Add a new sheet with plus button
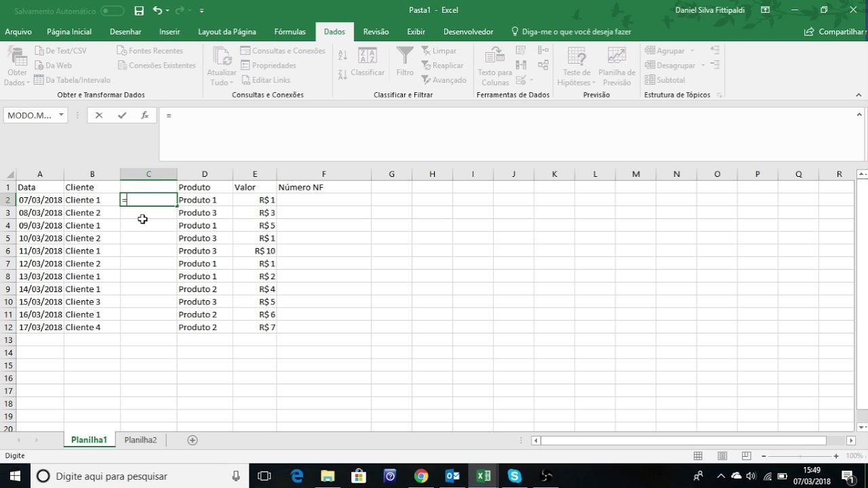Viewport: 868px width, 488px height. point(192,440)
